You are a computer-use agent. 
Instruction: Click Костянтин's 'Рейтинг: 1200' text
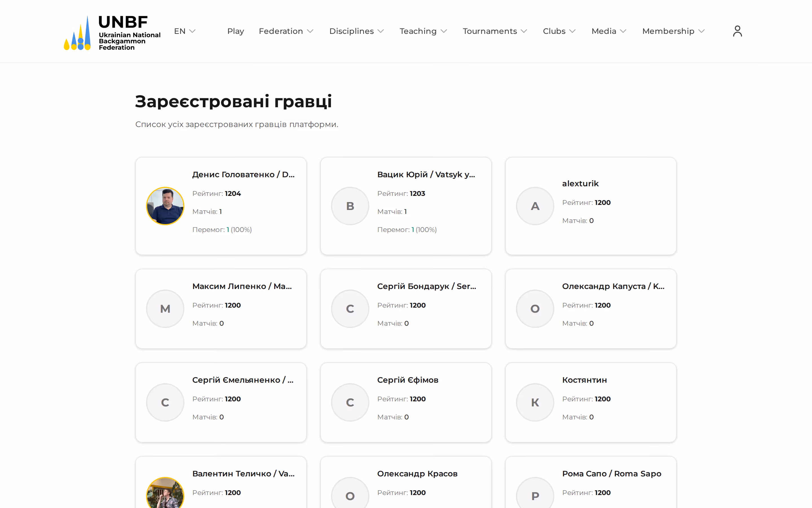pos(586,399)
